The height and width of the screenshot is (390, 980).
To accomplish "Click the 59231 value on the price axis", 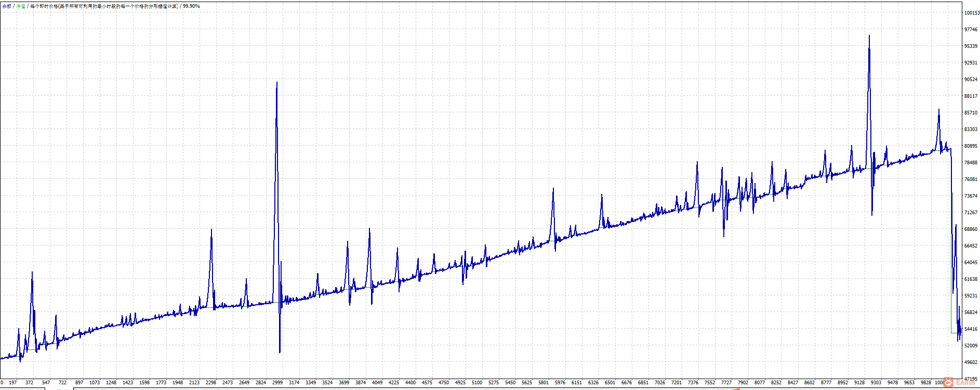I will click(971, 296).
